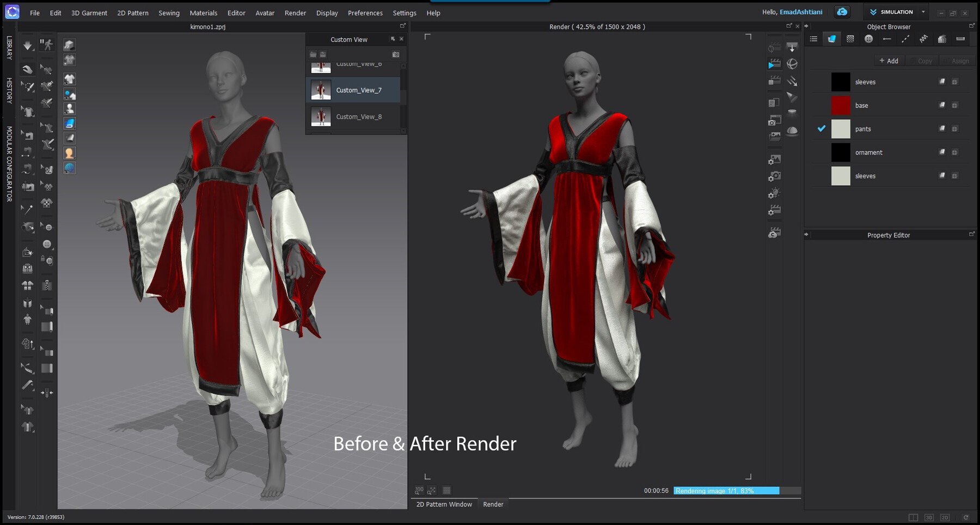Open the Preferences menu

(365, 13)
